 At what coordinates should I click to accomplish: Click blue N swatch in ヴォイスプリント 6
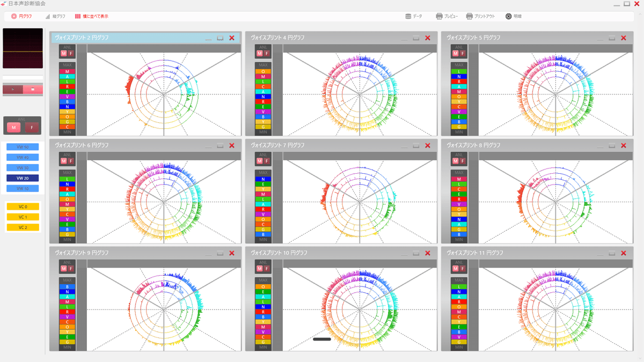[67, 184]
